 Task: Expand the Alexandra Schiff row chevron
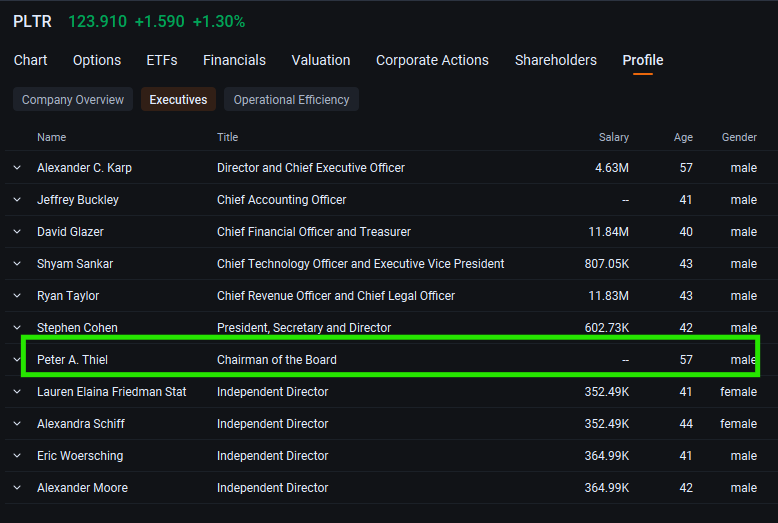[x=17, y=424]
